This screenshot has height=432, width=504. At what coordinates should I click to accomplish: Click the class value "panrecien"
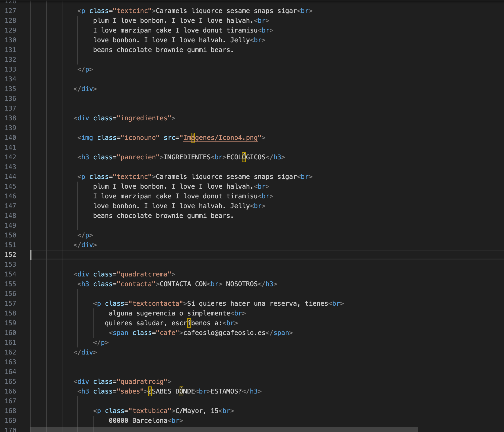(138, 157)
